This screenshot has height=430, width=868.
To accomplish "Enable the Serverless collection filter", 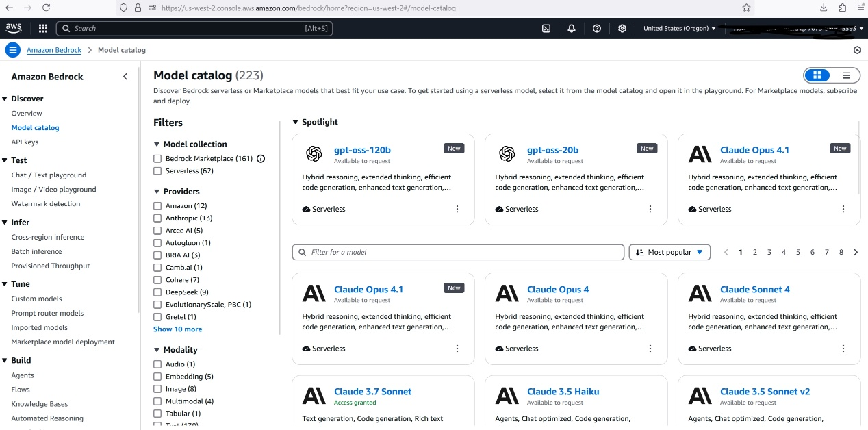I will (157, 171).
